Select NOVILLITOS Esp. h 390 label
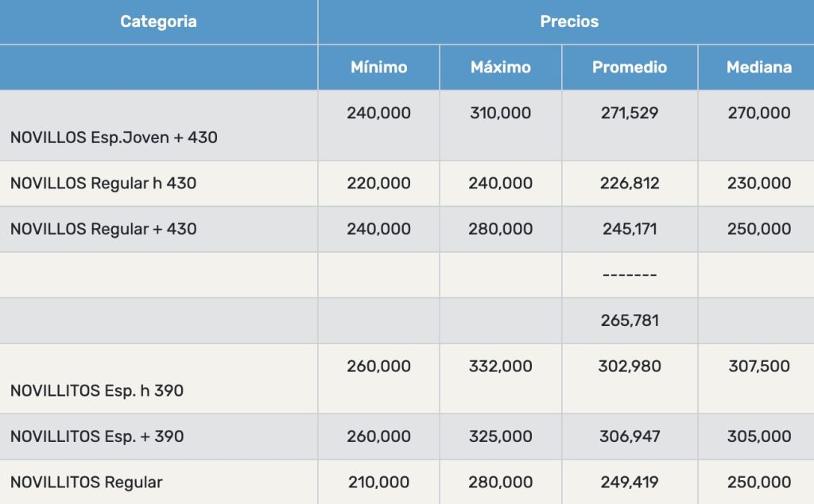The width and height of the screenshot is (814, 504). point(97,390)
